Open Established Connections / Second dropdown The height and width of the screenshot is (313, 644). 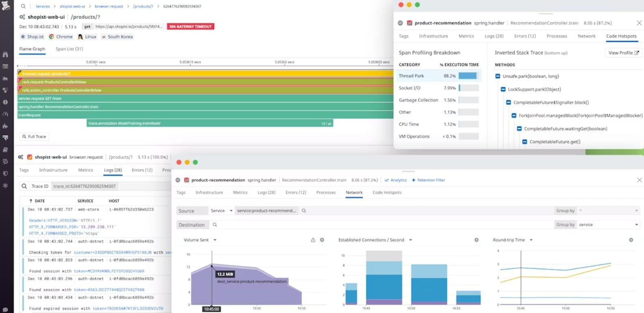click(x=375, y=240)
